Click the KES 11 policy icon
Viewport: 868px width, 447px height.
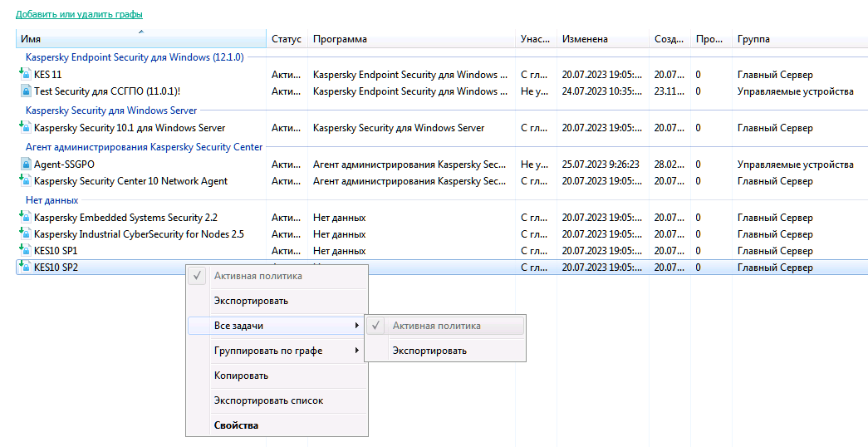(x=25, y=75)
